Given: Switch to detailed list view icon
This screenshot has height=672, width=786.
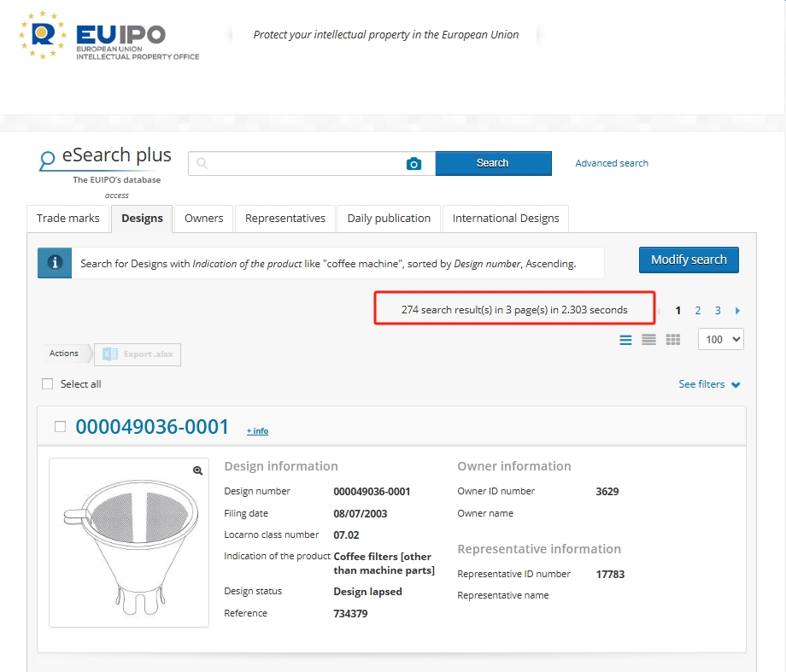Looking at the screenshot, I should click(x=625, y=340).
